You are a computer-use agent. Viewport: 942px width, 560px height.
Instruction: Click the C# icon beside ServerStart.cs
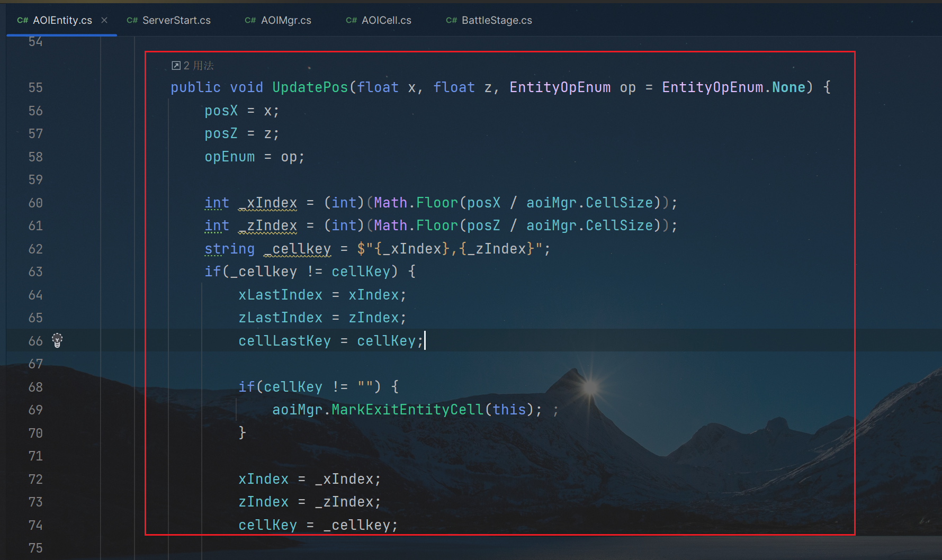click(x=132, y=21)
